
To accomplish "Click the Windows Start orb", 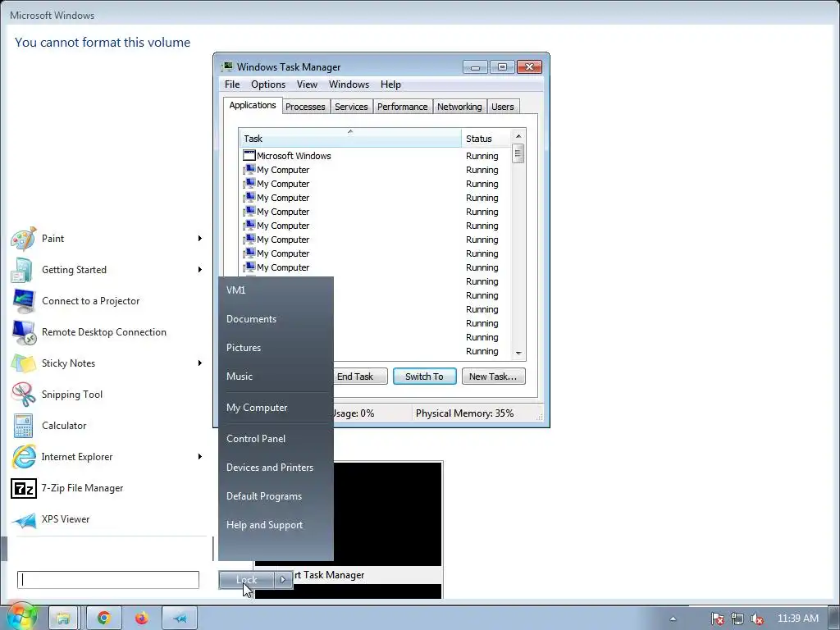I will [21, 618].
